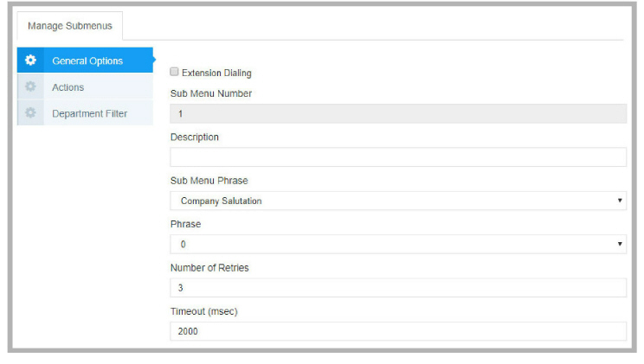This screenshot has height=364, width=644.
Task: Click the Extension Dialing label
Action: [x=216, y=73]
